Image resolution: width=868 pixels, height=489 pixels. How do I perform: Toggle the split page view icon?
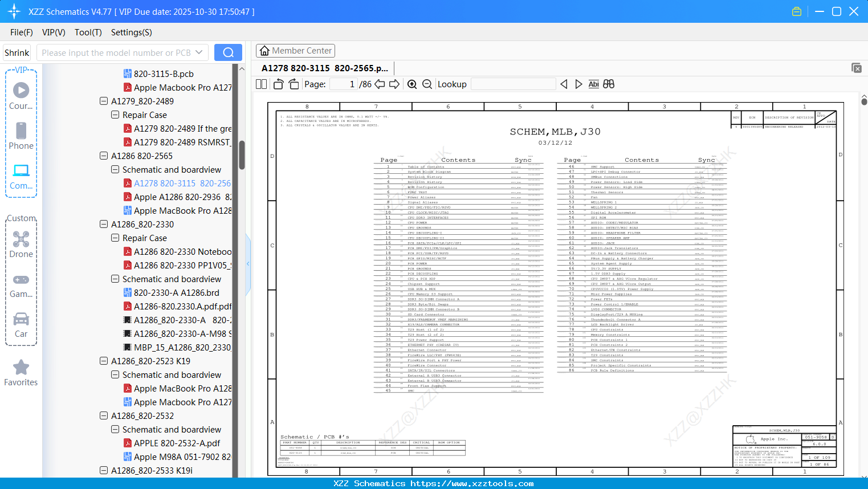(261, 84)
